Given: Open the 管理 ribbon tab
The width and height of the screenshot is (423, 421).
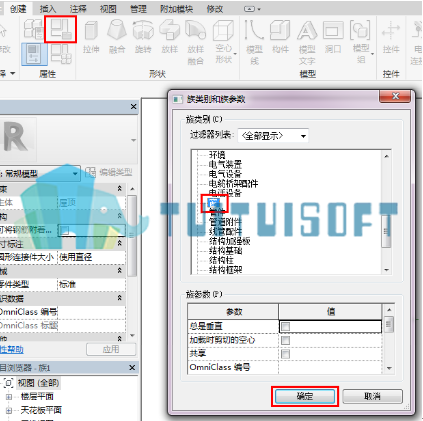Looking at the screenshot, I should tap(138, 9).
